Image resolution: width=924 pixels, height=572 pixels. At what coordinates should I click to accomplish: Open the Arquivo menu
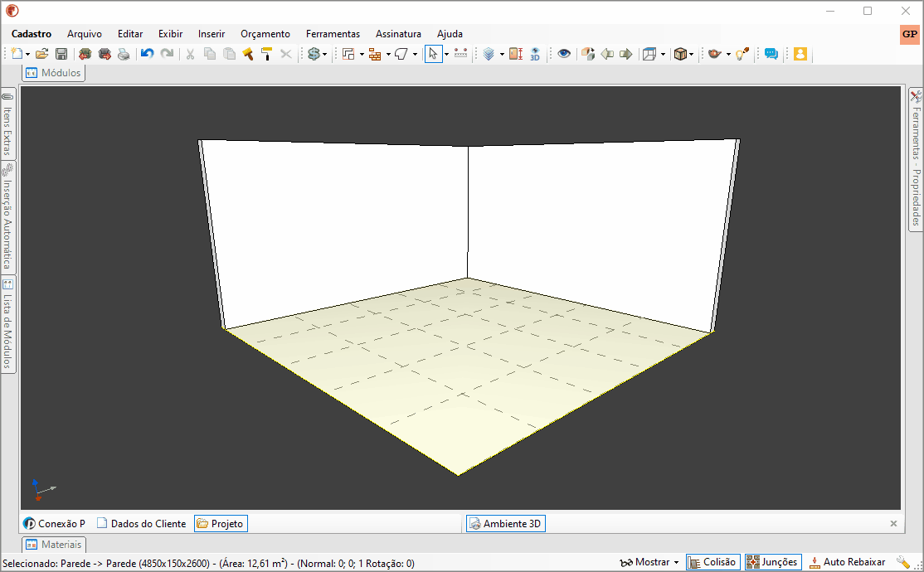[x=85, y=34]
